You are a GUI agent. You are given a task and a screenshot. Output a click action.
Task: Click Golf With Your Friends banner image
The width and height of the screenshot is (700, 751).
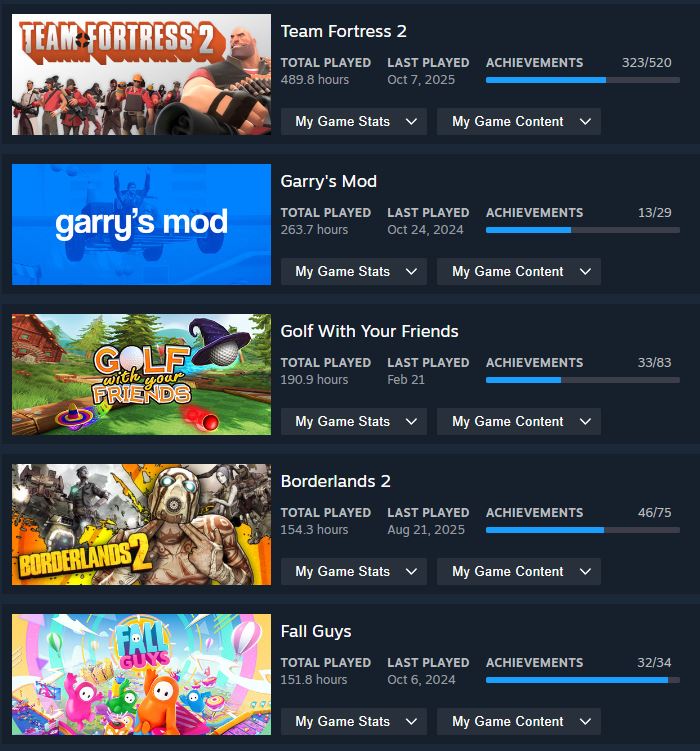point(141,374)
